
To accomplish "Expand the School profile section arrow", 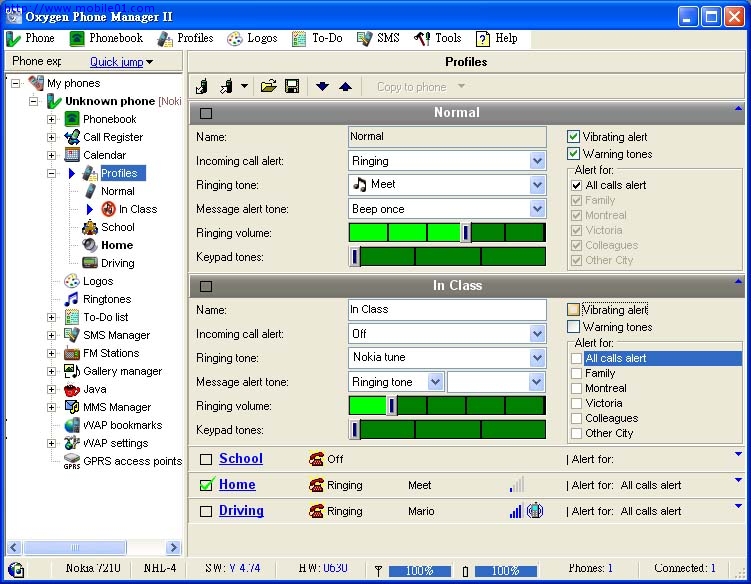I will [x=738, y=453].
